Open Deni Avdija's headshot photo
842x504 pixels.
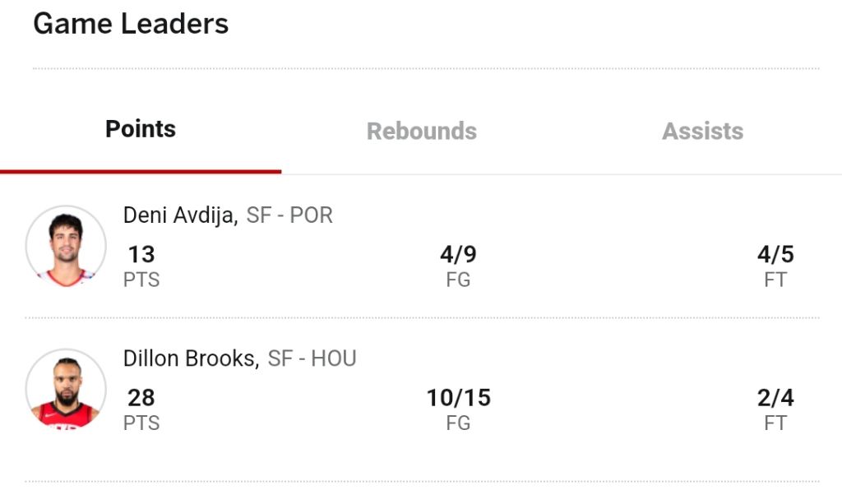(x=66, y=246)
